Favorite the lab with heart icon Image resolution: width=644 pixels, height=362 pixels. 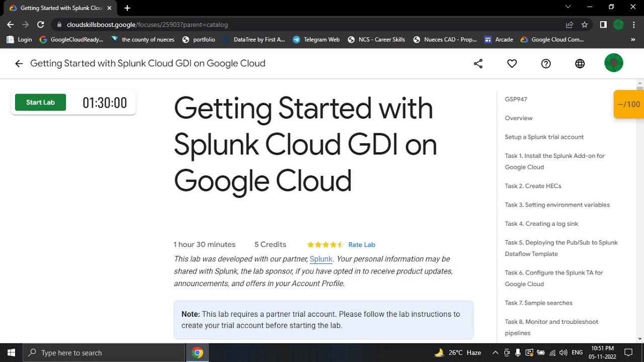[x=512, y=63]
